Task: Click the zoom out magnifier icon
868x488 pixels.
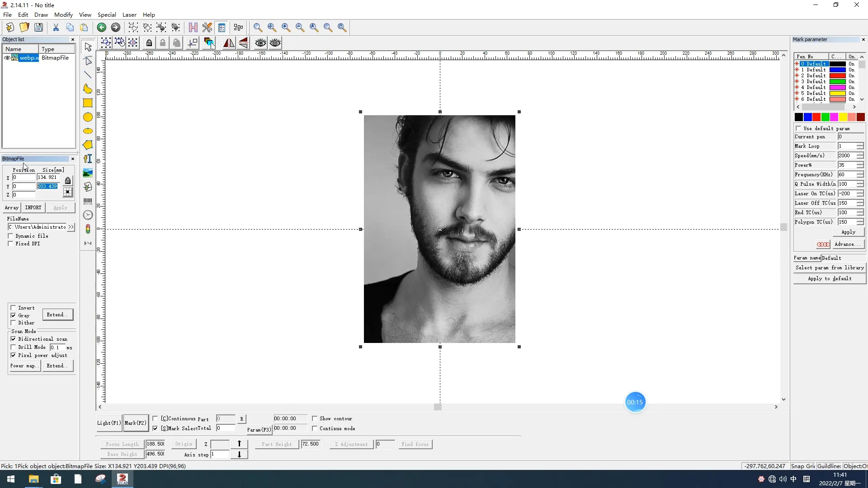Action: pyautogui.click(x=300, y=28)
